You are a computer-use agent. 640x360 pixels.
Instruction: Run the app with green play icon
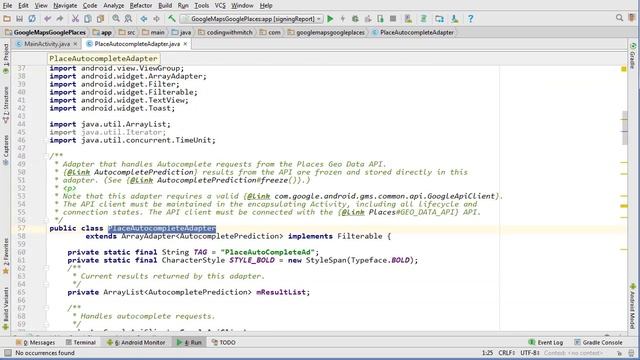pyautogui.click(x=330, y=19)
